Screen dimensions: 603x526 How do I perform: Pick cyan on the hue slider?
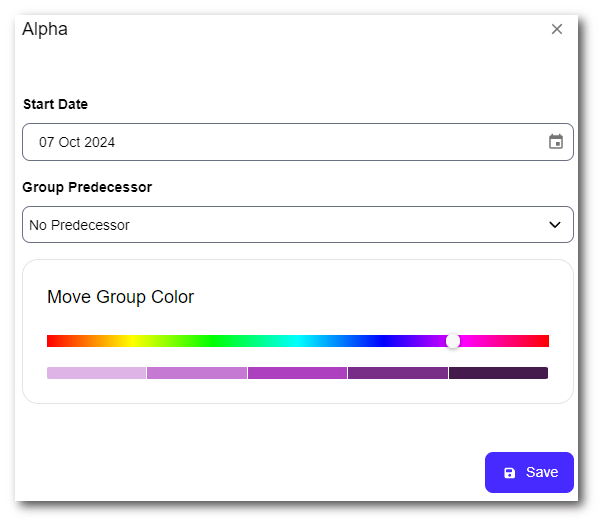point(298,341)
